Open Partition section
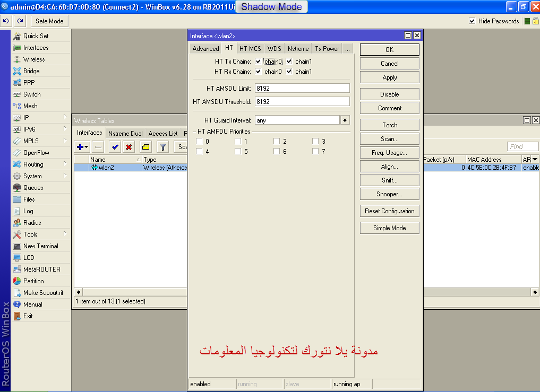Viewport: 540px width, 392px height. click(x=33, y=281)
